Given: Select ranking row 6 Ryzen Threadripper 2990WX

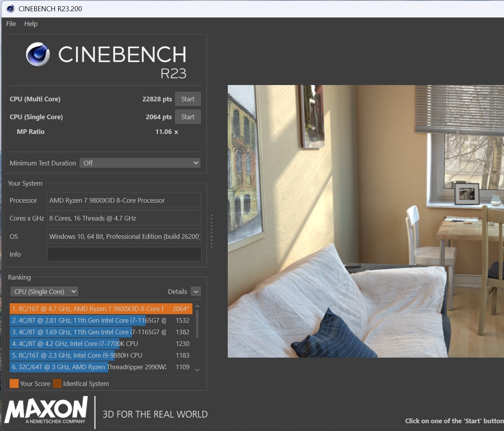Looking at the screenshot, I should (101, 367).
